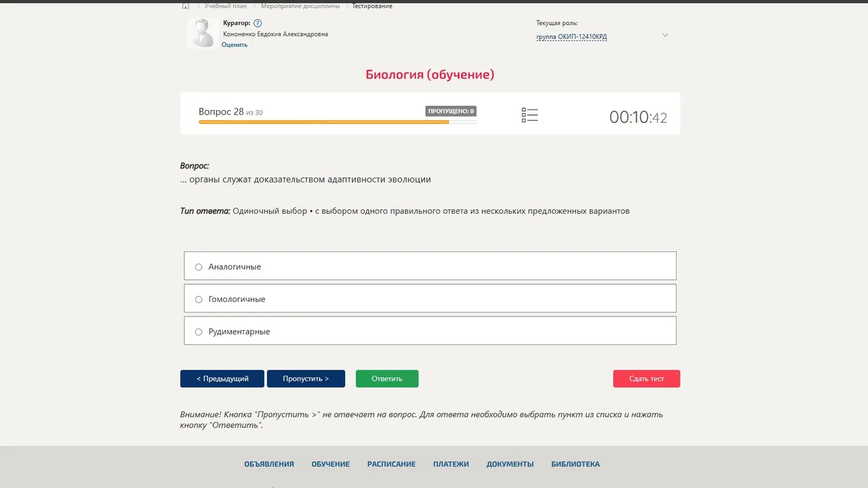Click the question text about органы
The width and height of the screenshot is (868, 488).
click(305, 180)
